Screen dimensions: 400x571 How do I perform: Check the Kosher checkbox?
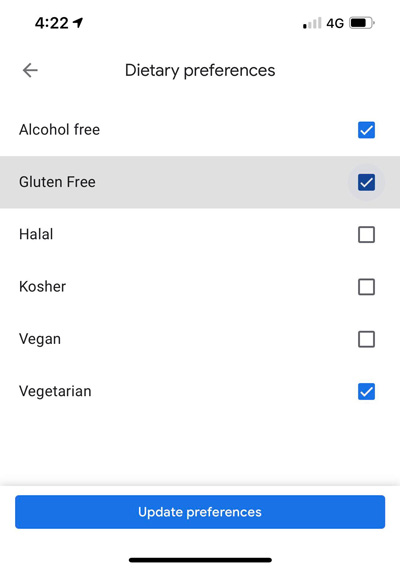[x=366, y=287]
